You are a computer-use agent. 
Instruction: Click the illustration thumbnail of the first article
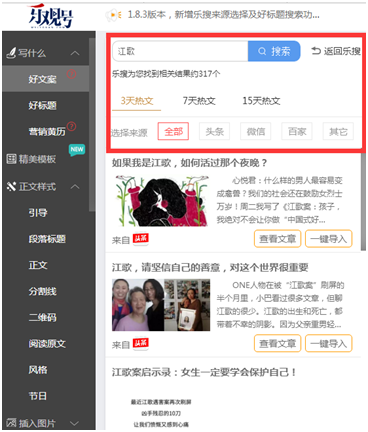pos(161,201)
